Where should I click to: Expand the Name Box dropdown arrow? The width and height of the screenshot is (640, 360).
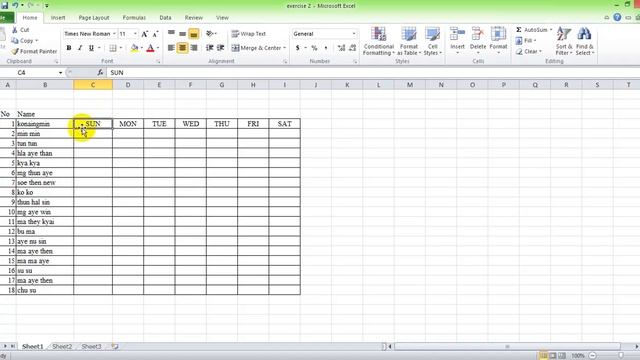[x=60, y=73]
